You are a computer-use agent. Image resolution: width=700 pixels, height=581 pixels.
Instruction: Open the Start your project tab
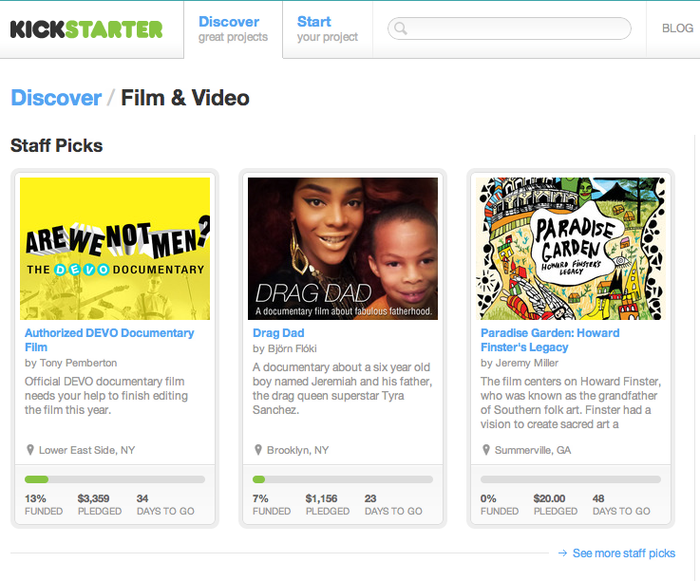tap(328, 29)
